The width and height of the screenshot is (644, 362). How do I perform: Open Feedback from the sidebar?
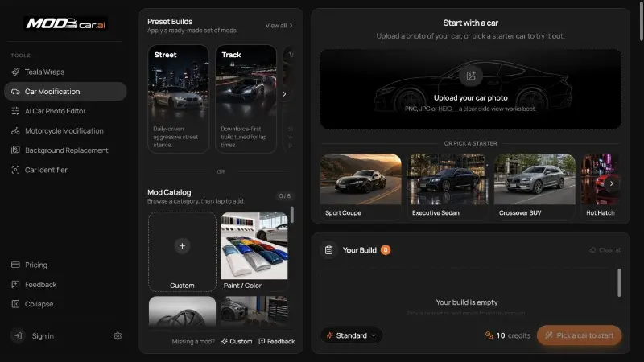[x=65, y=285]
